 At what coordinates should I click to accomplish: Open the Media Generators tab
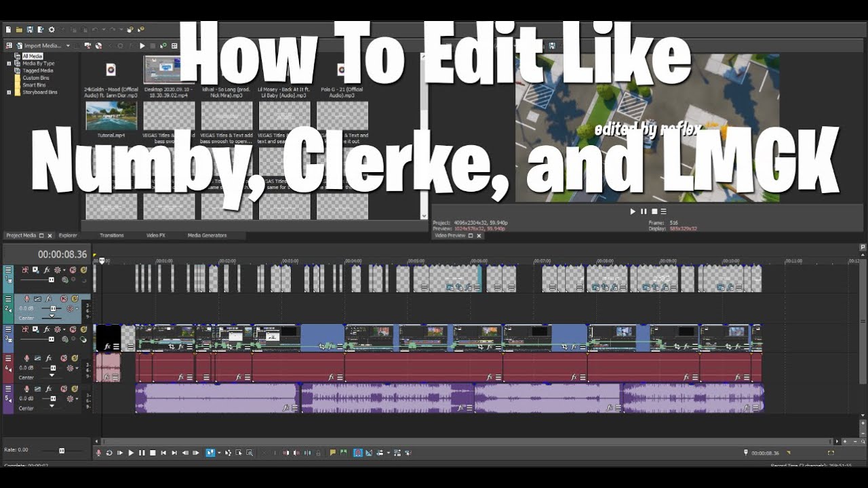[207, 235]
